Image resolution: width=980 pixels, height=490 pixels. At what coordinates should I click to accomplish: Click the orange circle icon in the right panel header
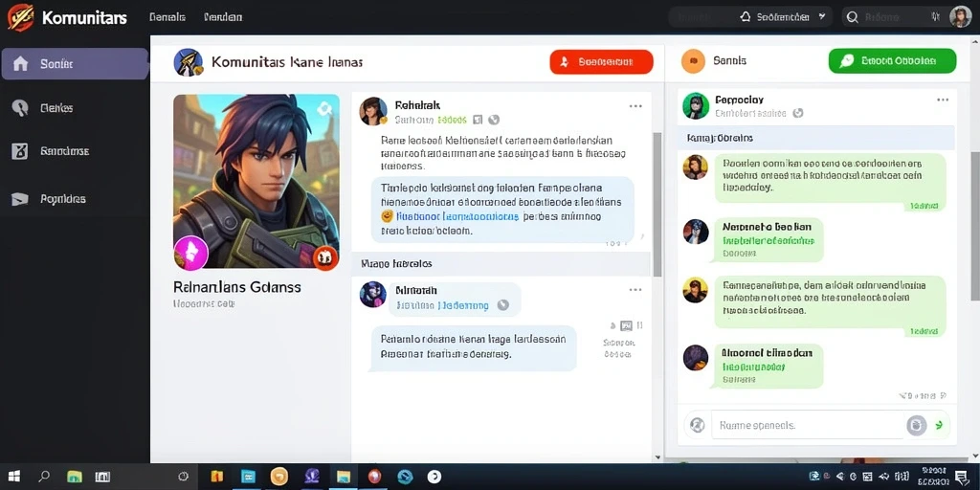[x=693, y=60]
